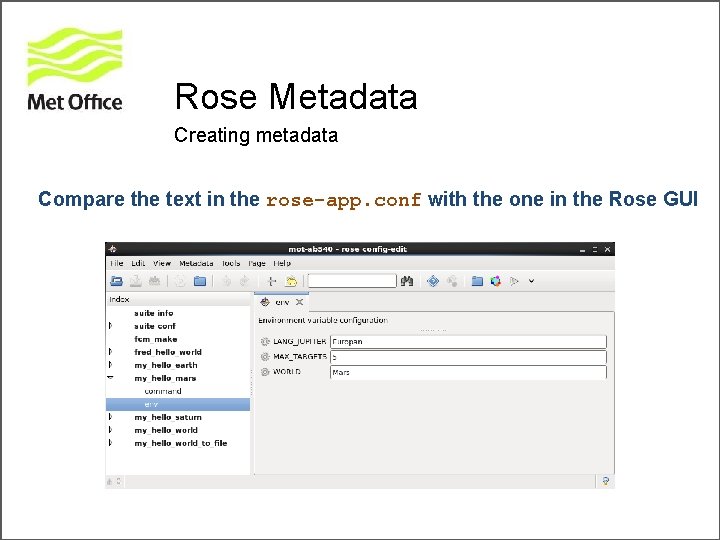Viewport: 720px width, 540px height.
Task: Click the MAX_TARGETS variable label
Action: 300,357
